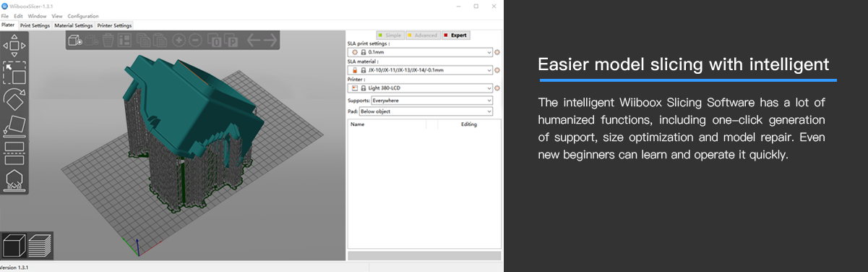This screenshot has height=272, width=868.
Task: Open gear settings beside SLA print settings
Action: (497, 52)
